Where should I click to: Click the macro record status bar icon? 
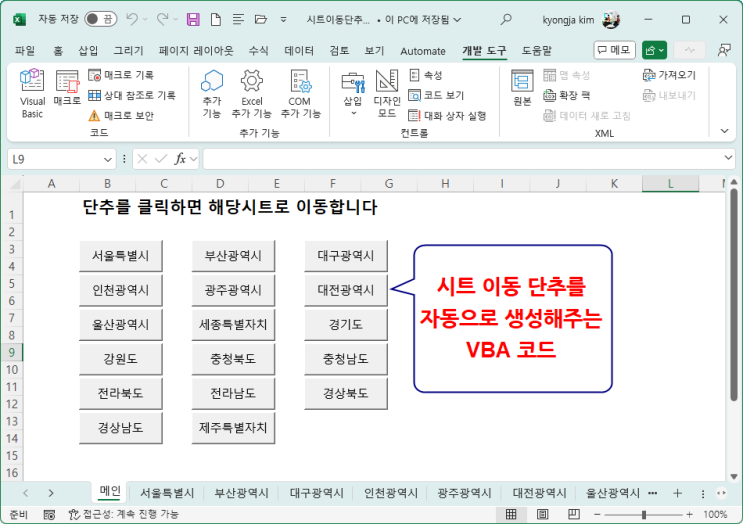pos(49,515)
